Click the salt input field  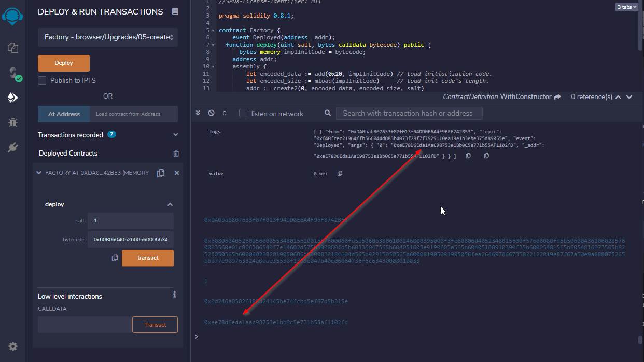pyautogui.click(x=131, y=221)
